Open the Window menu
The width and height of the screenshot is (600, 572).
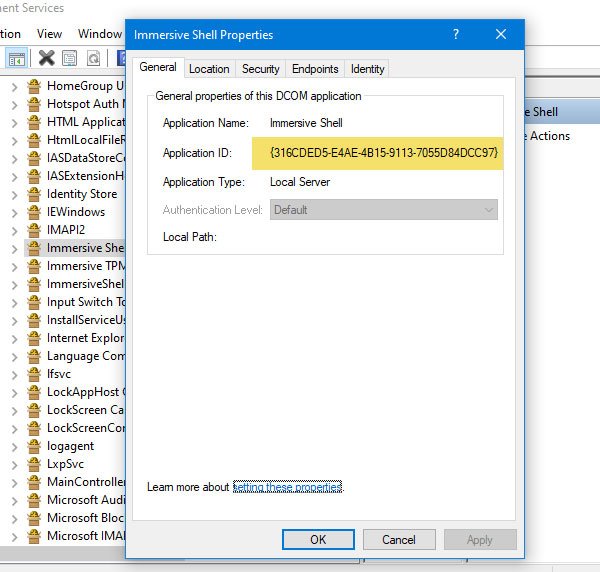point(100,34)
